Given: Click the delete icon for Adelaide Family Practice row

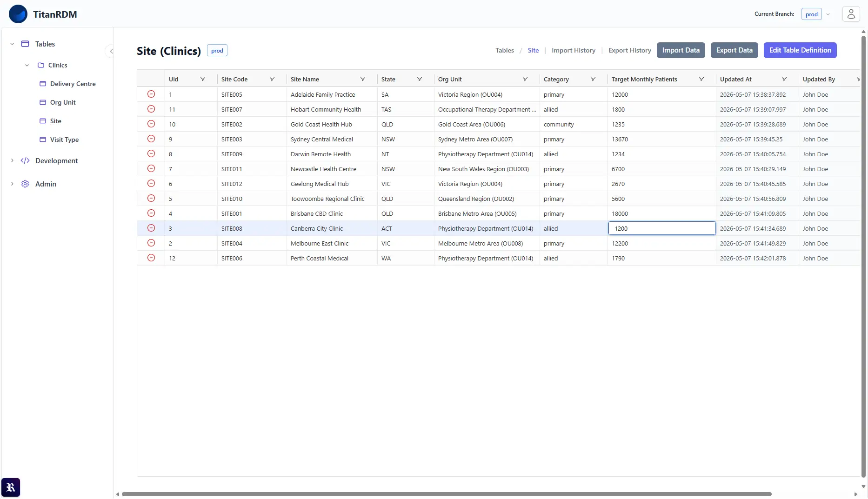Looking at the screenshot, I should click(151, 94).
